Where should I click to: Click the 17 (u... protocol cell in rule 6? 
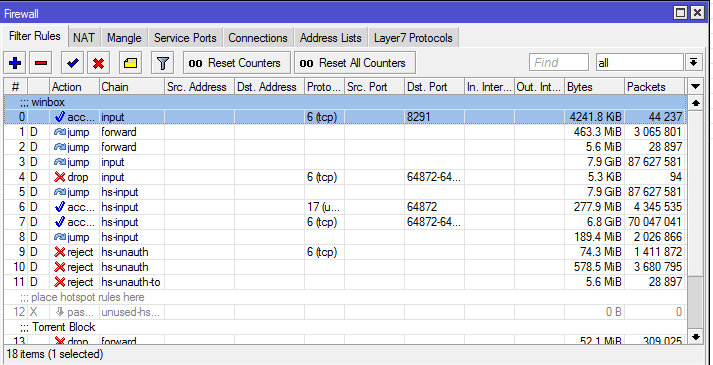tap(324, 207)
